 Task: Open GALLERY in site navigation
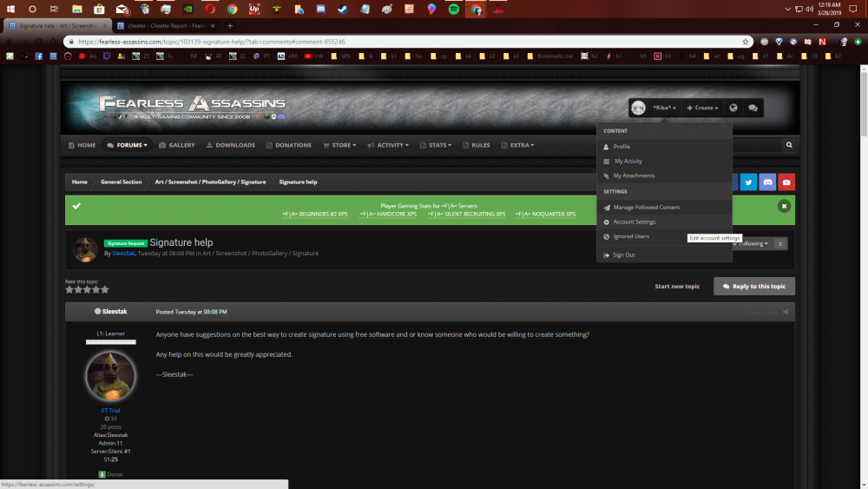point(176,145)
